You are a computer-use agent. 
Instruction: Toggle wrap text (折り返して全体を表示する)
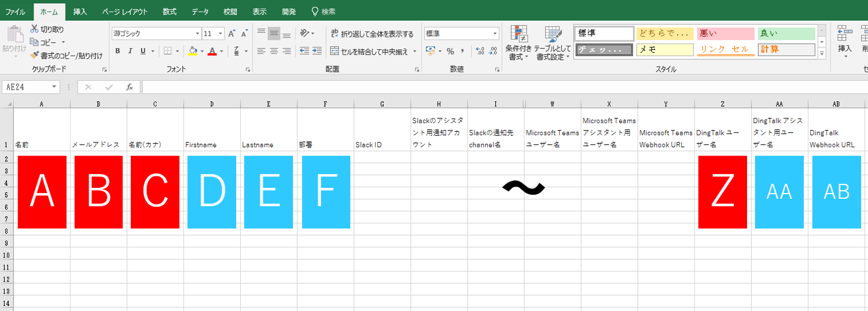[372, 34]
